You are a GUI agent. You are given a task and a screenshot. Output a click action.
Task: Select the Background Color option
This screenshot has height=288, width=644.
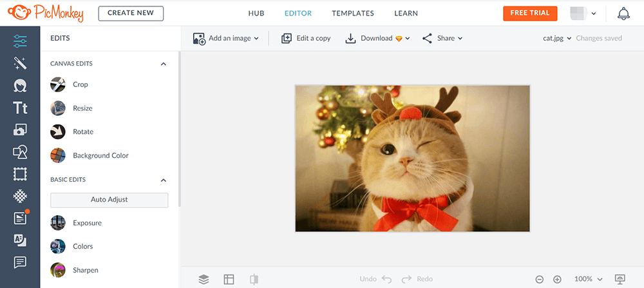pyautogui.click(x=100, y=155)
